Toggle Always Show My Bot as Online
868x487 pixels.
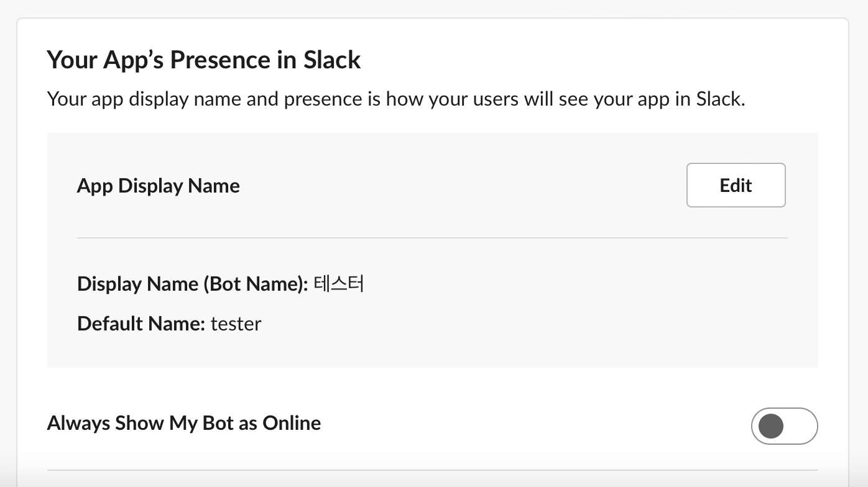pyautogui.click(x=784, y=426)
